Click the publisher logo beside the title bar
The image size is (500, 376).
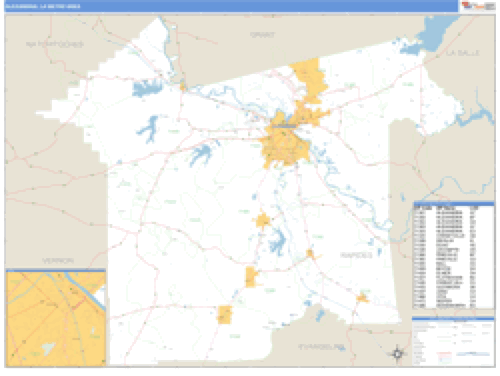(x=478, y=6)
